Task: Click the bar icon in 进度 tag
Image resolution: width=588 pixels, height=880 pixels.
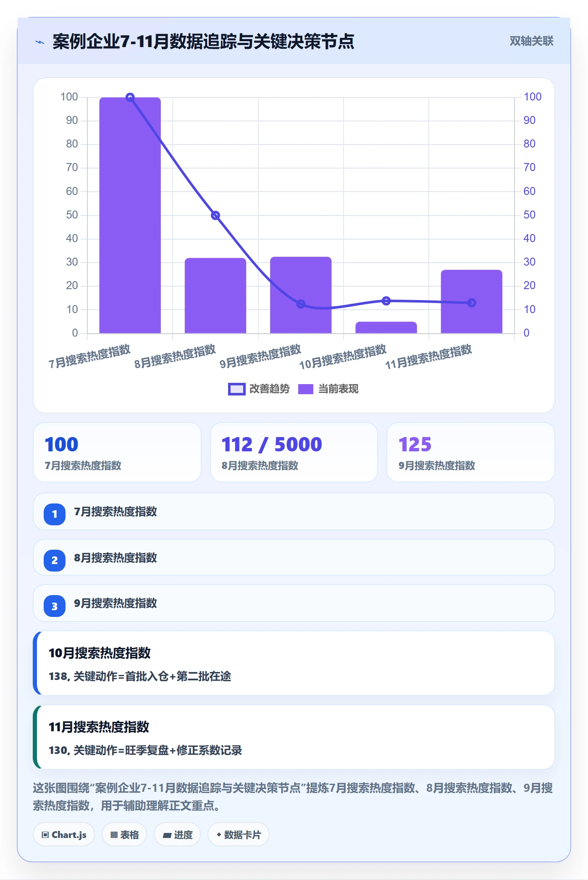Action: 167,835
